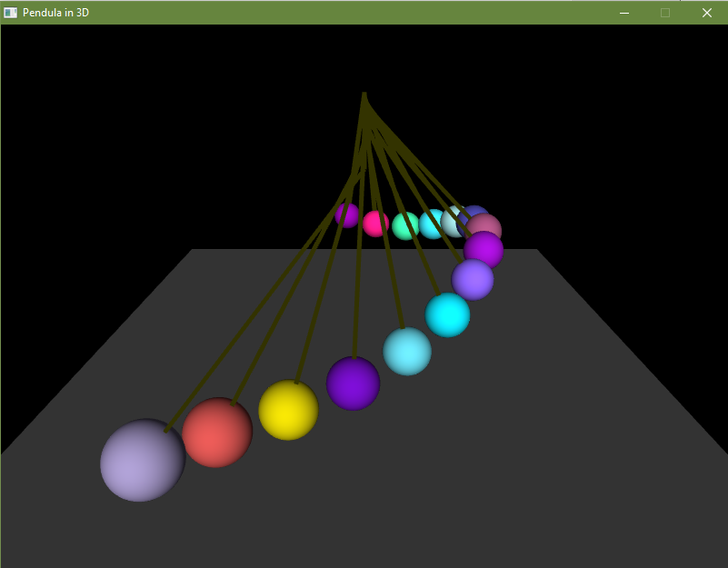Viewport: 728px width, 568px height.
Task: Select the bright cyan sphere below lilac one
Action: (447, 315)
